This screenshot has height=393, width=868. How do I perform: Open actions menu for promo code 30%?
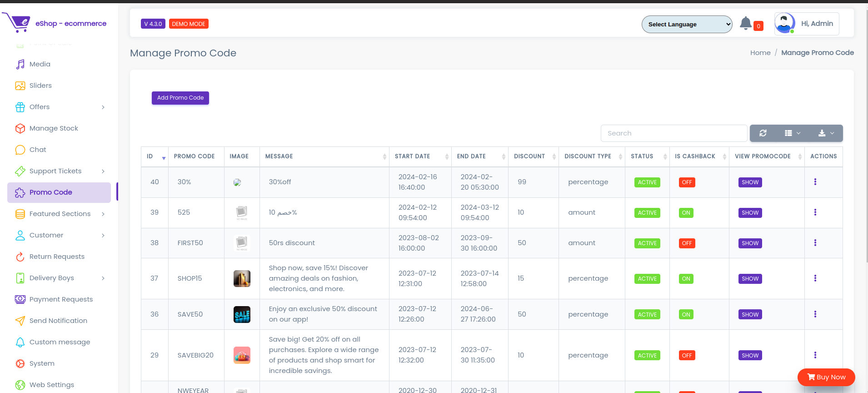[815, 182]
